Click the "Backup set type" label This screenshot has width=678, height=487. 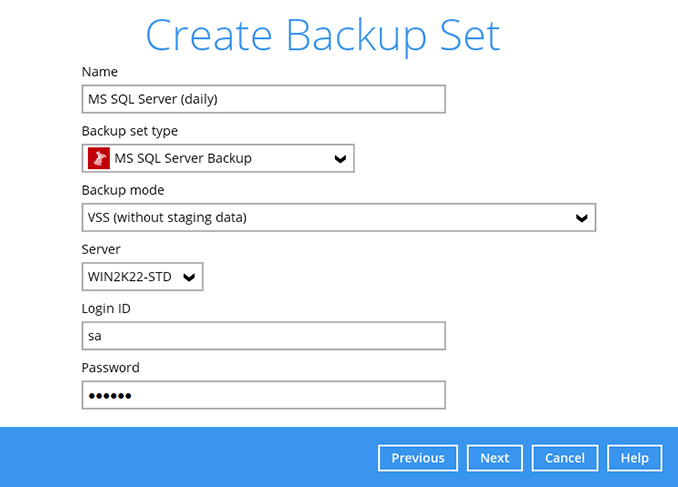click(130, 131)
